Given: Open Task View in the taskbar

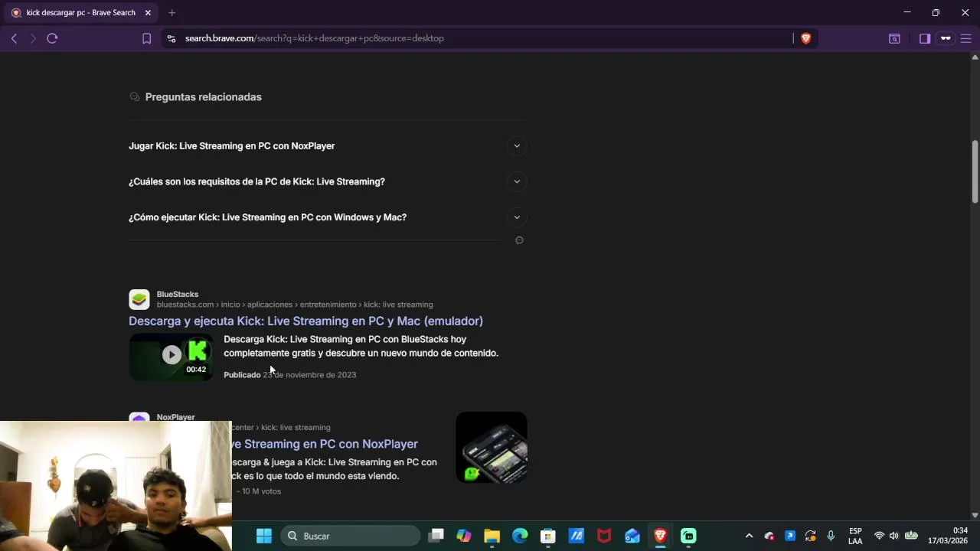Looking at the screenshot, I should coord(436,536).
